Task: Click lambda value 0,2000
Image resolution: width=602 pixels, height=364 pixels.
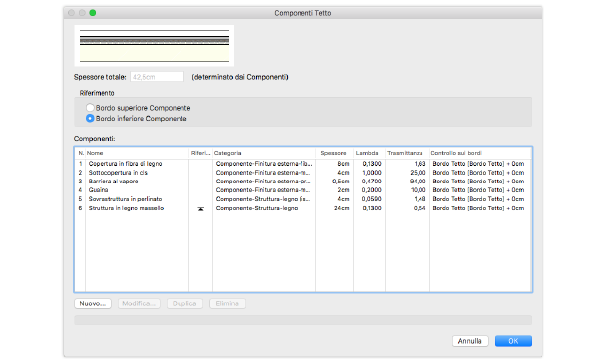Action: point(372,190)
